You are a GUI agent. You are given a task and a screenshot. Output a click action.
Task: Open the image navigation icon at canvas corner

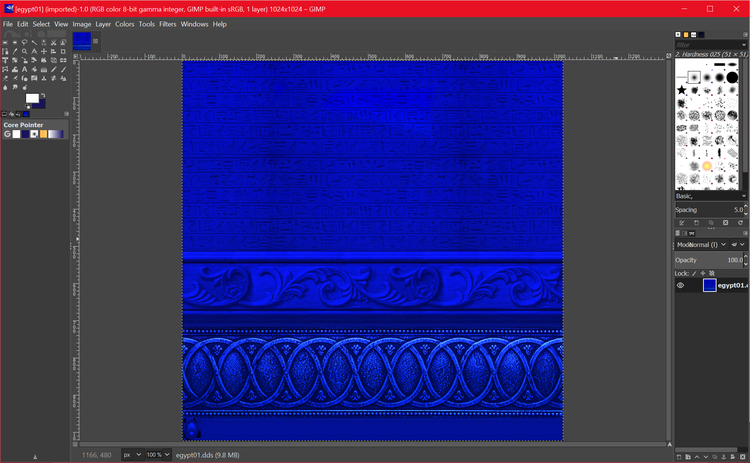click(670, 445)
